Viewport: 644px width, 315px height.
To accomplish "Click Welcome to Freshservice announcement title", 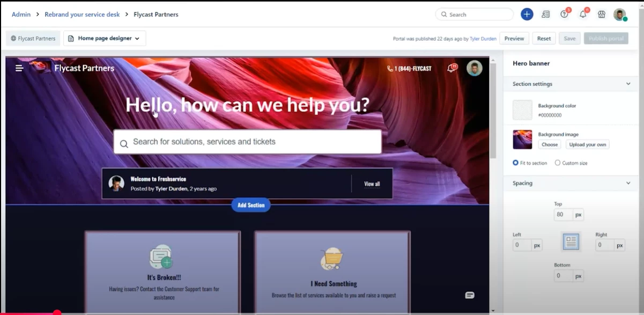I will coord(158,179).
